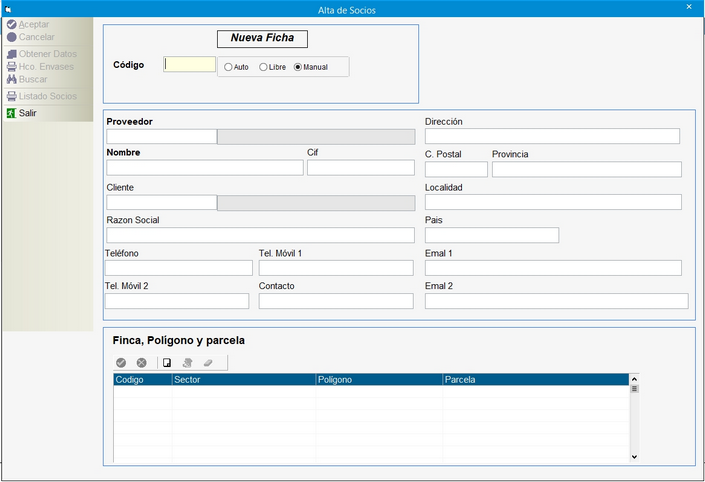Click the Nueva Ficha button
Screen dimensions: 705x482
click(263, 39)
